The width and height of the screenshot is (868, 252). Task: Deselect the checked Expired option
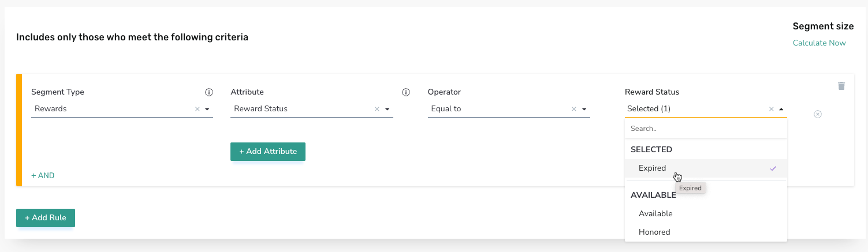pyautogui.click(x=706, y=168)
